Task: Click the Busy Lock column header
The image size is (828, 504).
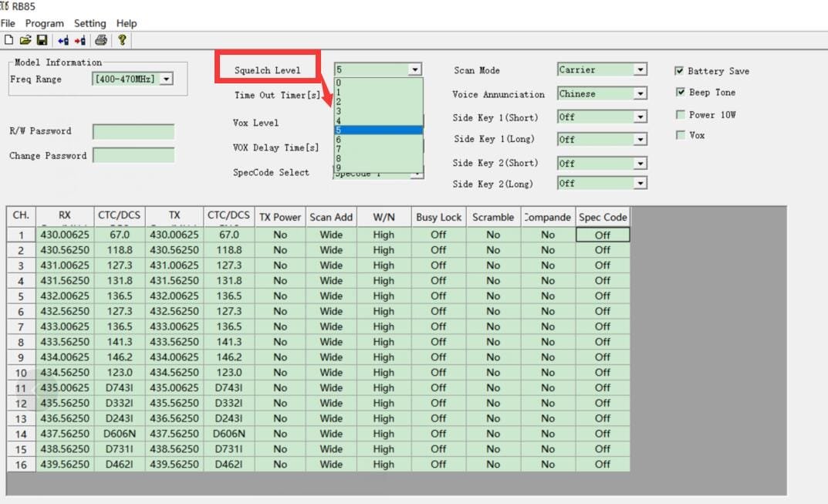Action: pyautogui.click(x=438, y=217)
